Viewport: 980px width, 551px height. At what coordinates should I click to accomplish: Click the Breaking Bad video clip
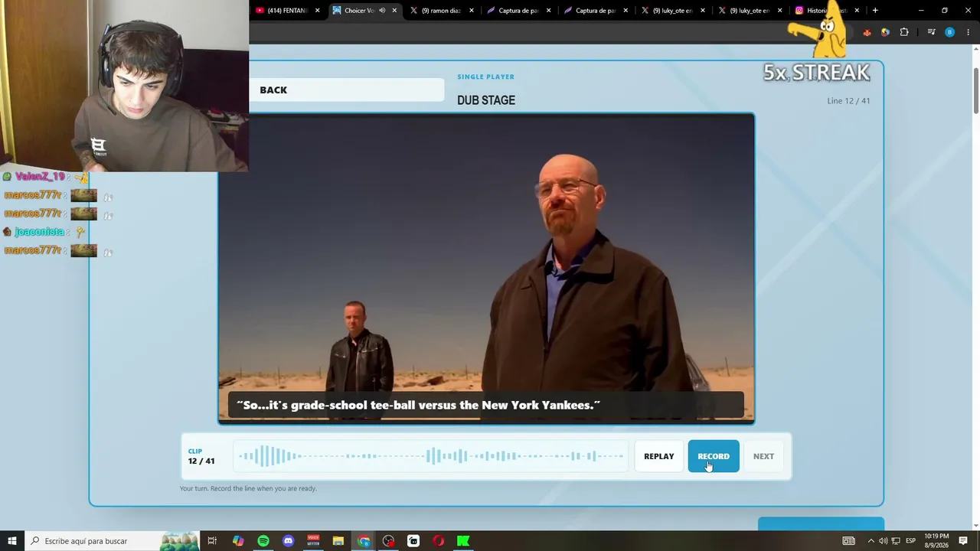[486, 269]
